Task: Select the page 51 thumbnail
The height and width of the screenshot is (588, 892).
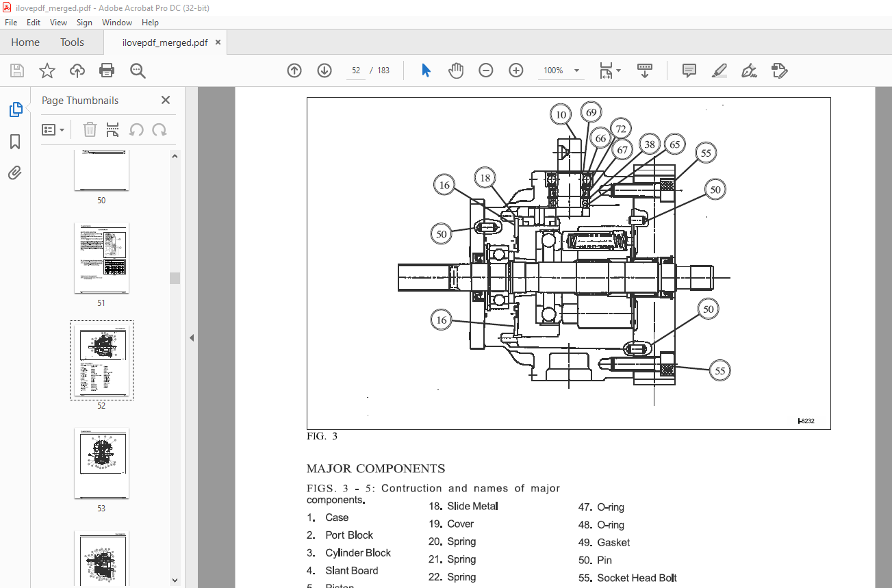Action: point(101,257)
